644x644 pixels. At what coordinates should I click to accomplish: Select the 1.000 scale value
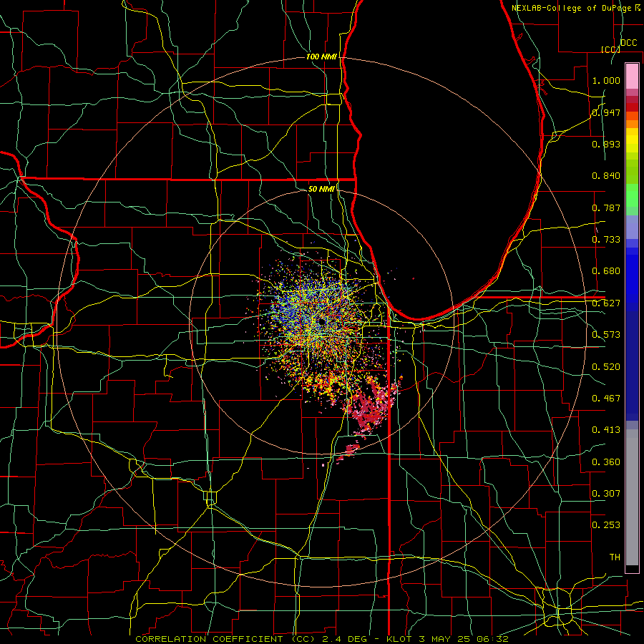click(x=606, y=80)
